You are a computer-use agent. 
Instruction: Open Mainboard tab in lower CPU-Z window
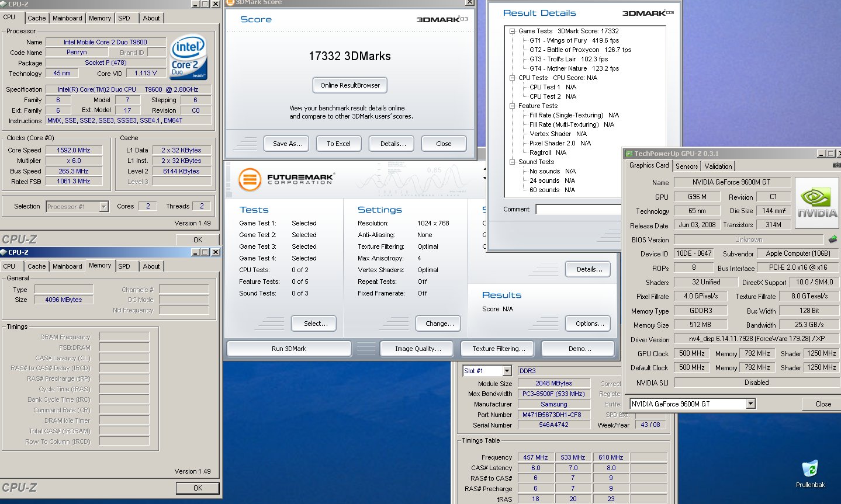click(67, 266)
